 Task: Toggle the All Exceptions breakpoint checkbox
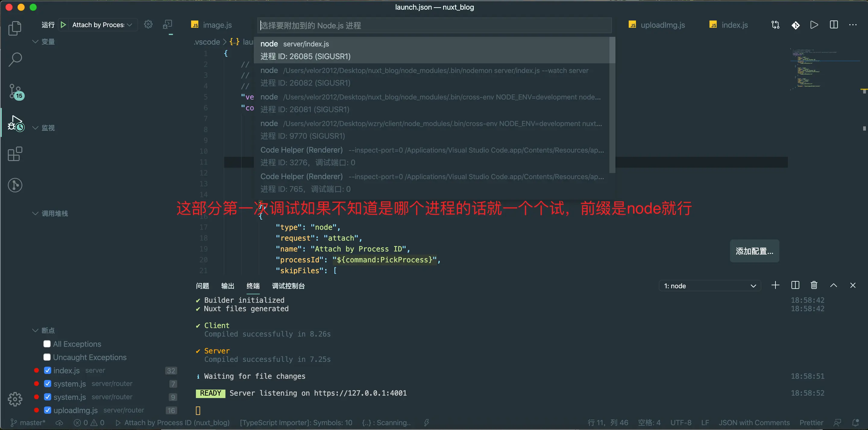tap(47, 344)
